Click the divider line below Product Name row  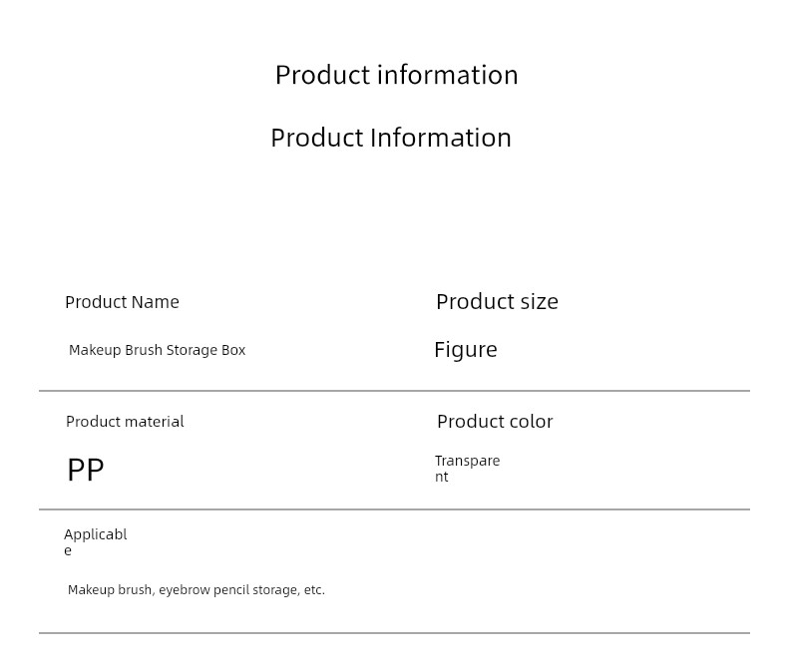point(395,390)
